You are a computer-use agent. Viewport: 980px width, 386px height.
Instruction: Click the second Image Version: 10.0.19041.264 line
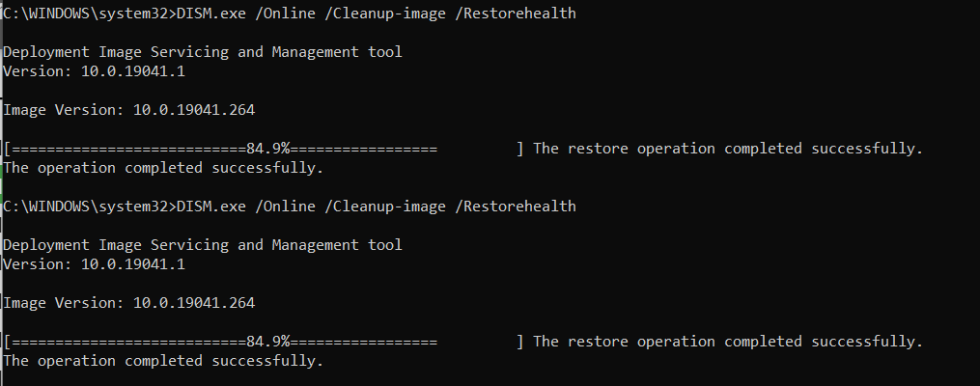click(x=128, y=304)
